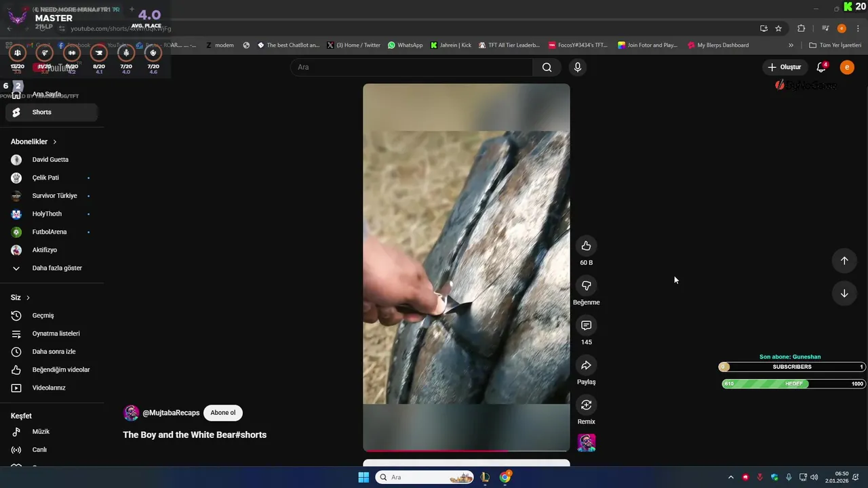Screen dimensions: 868x488
Task: Share the short via Paylaş icon
Action: click(586, 365)
